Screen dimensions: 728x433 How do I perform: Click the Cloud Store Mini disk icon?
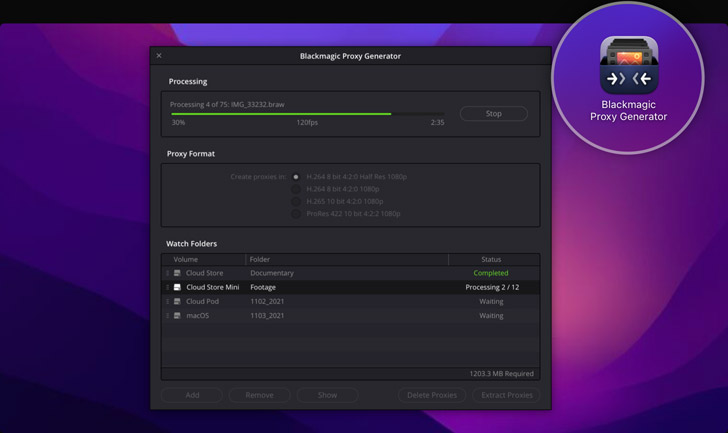click(177, 287)
